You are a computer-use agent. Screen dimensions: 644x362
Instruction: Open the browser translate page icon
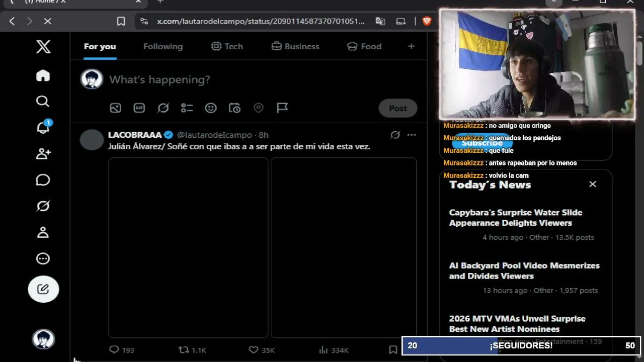380,21
